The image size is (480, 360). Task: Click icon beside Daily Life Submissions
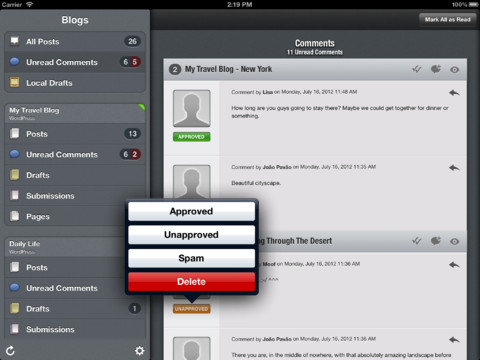[x=15, y=329]
